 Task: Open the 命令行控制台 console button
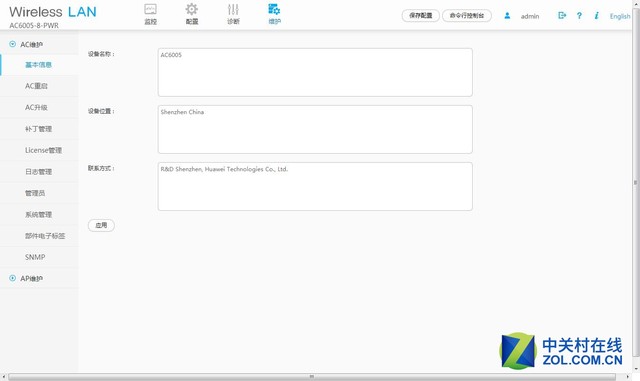pyautogui.click(x=467, y=16)
